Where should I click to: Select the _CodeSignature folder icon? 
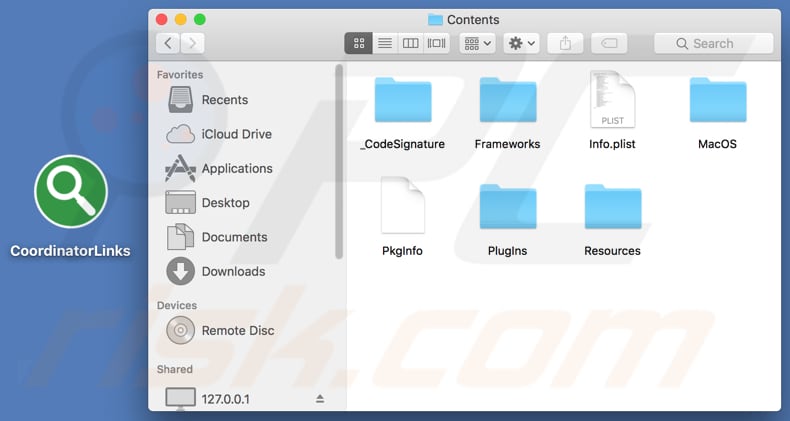point(403,100)
